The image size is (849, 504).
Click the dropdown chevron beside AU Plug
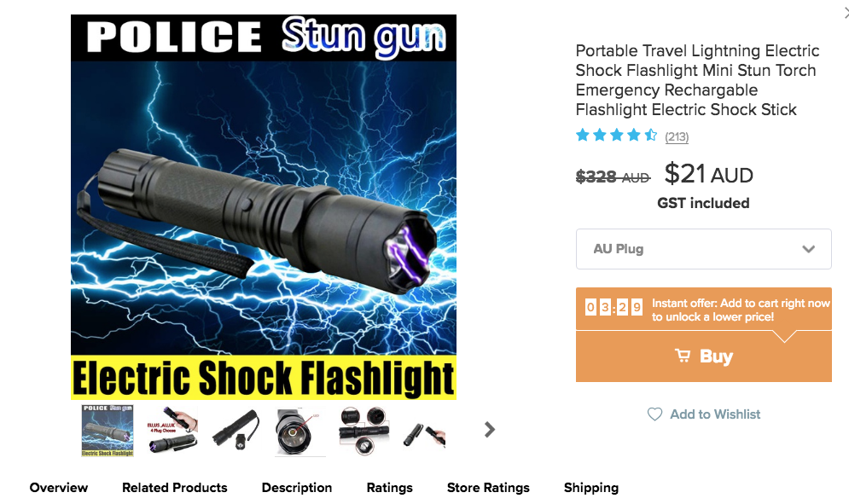[x=808, y=249]
